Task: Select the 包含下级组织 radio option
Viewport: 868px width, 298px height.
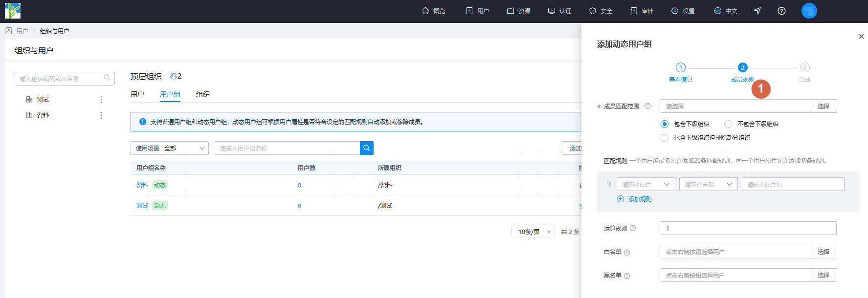Action: (665, 124)
